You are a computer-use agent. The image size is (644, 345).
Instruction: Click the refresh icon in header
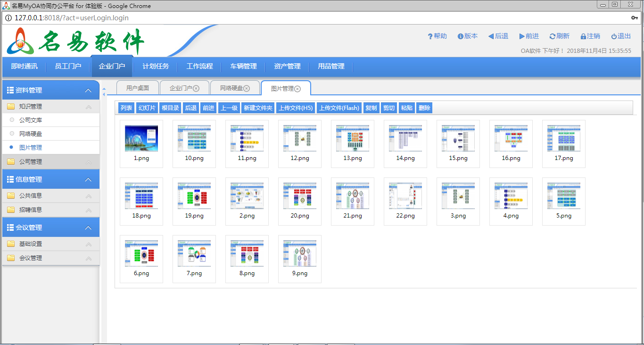[x=552, y=36]
